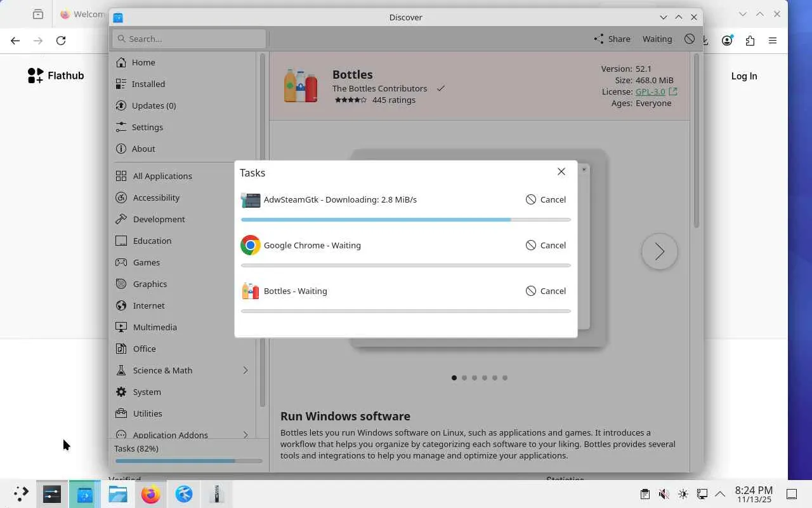This screenshot has width=812, height=508.
Task: Close the Tasks popup
Action: pyautogui.click(x=561, y=171)
